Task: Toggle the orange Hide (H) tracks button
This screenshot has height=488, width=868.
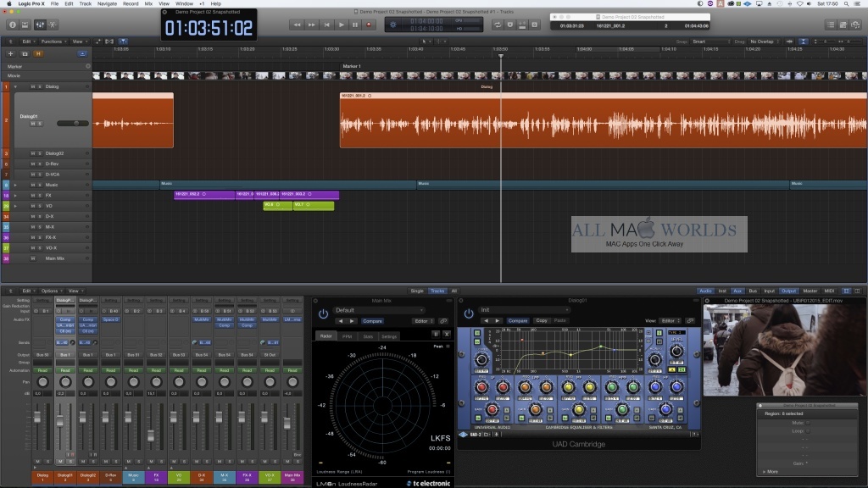Action: (x=38, y=53)
